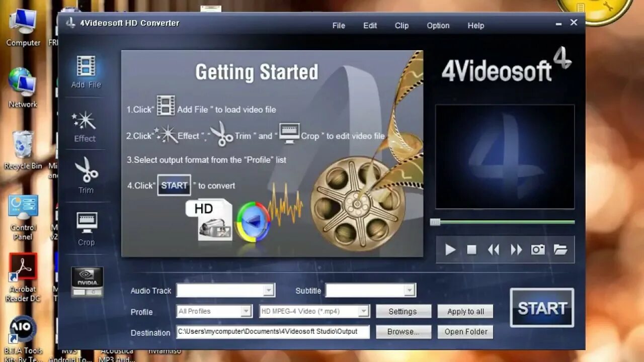Click the Add File film icon
This screenshot has height=362, width=644.
click(x=86, y=66)
